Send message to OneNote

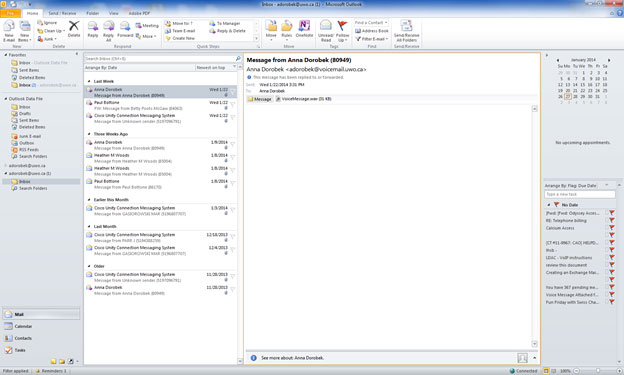pyautogui.click(x=304, y=29)
